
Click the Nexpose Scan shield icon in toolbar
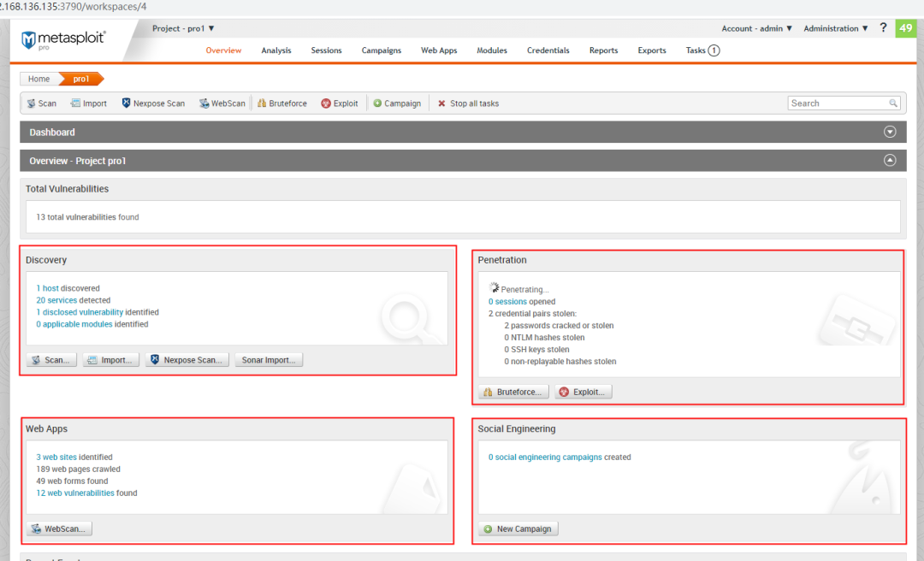coord(126,103)
